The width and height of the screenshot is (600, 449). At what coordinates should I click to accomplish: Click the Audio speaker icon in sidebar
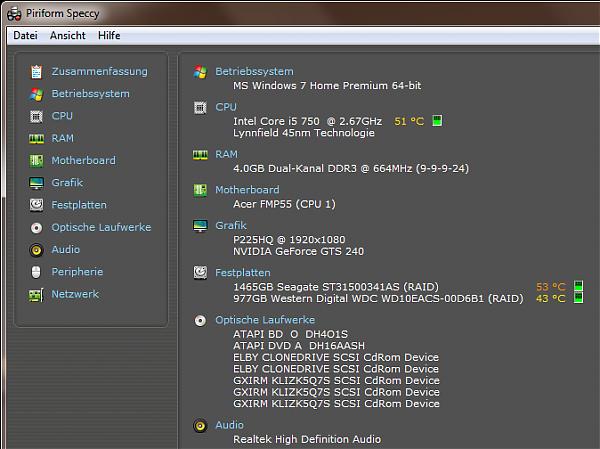coord(36,250)
